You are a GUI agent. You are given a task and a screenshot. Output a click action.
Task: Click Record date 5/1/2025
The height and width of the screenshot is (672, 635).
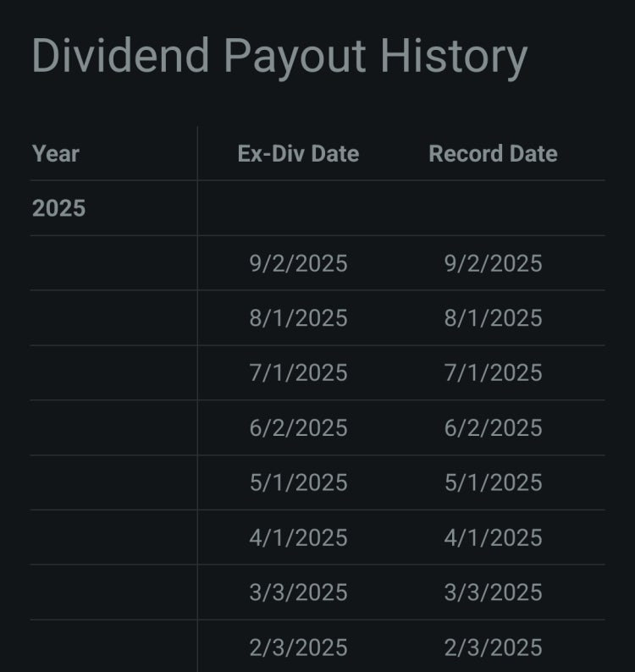pyautogui.click(x=493, y=482)
